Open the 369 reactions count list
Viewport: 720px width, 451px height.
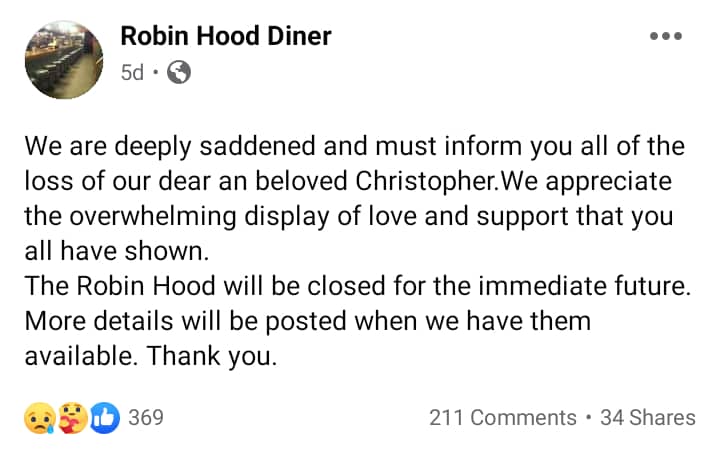tap(146, 417)
